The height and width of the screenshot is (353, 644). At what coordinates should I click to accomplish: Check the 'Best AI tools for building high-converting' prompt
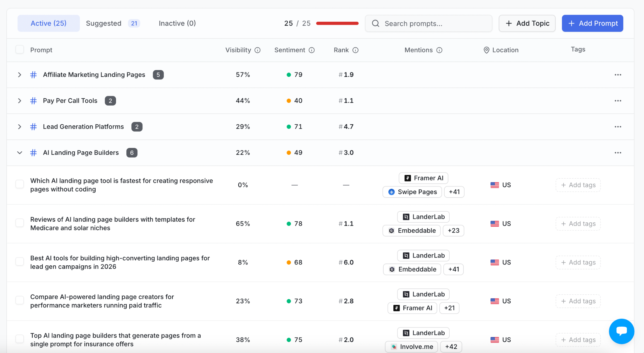19,262
